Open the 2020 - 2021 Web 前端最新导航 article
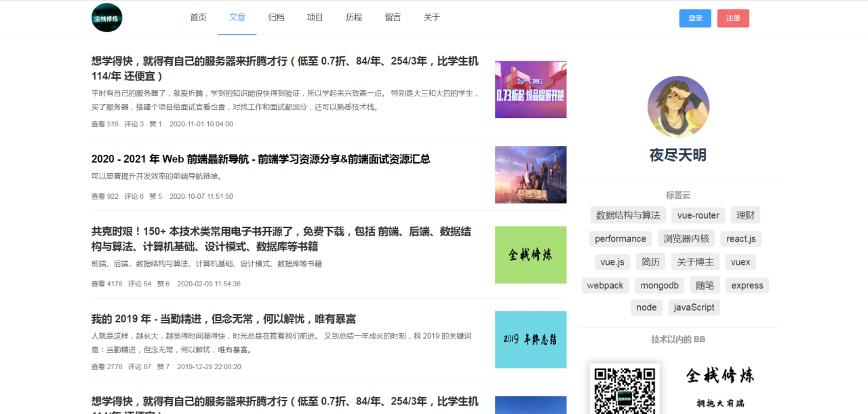This screenshot has width=868, height=414. click(x=261, y=159)
